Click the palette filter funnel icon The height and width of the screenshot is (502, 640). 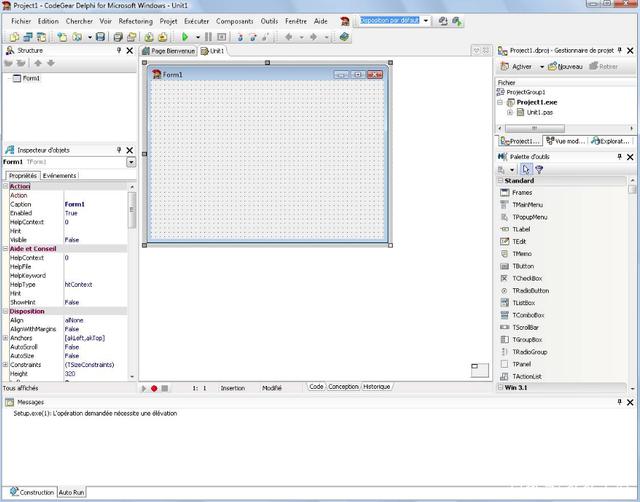[539, 169]
